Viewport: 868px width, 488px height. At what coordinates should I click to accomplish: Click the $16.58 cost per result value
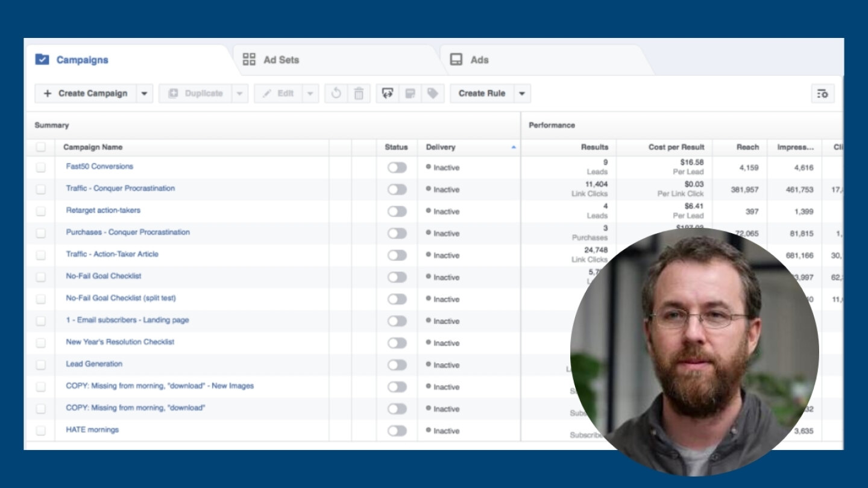[x=691, y=162]
